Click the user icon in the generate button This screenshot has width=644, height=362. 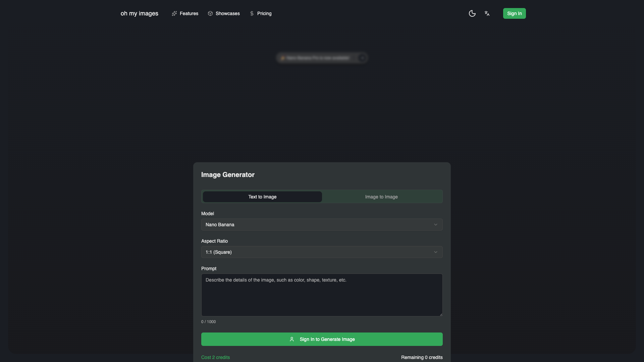[292, 339]
